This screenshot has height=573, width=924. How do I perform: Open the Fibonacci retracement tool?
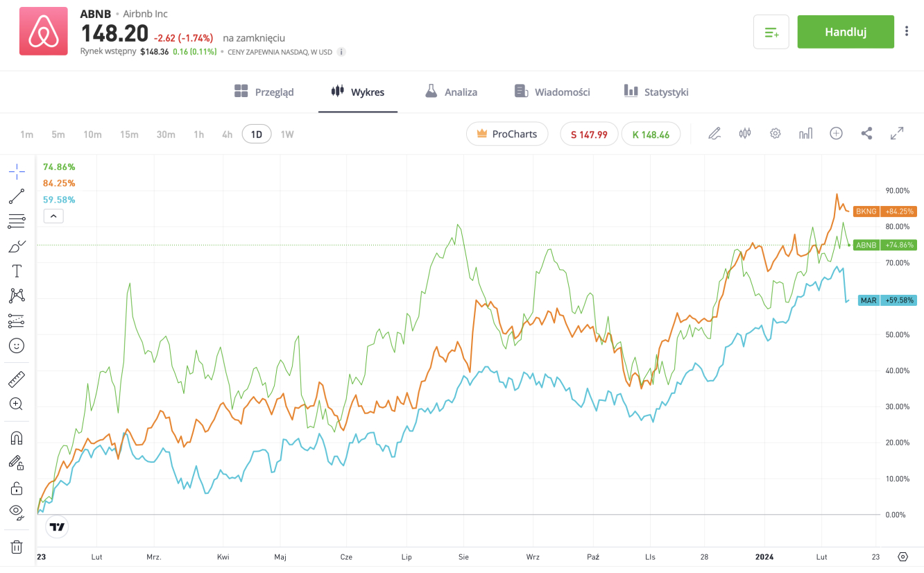(x=17, y=221)
